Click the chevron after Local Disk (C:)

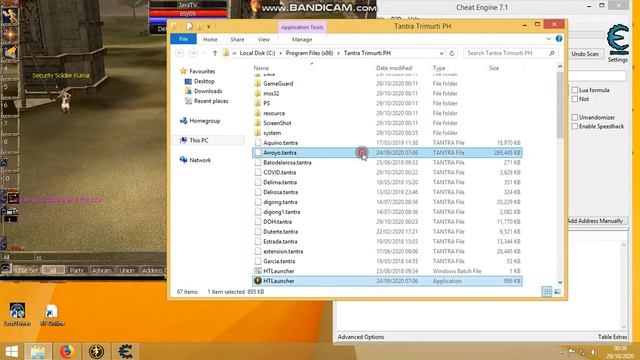[280, 53]
